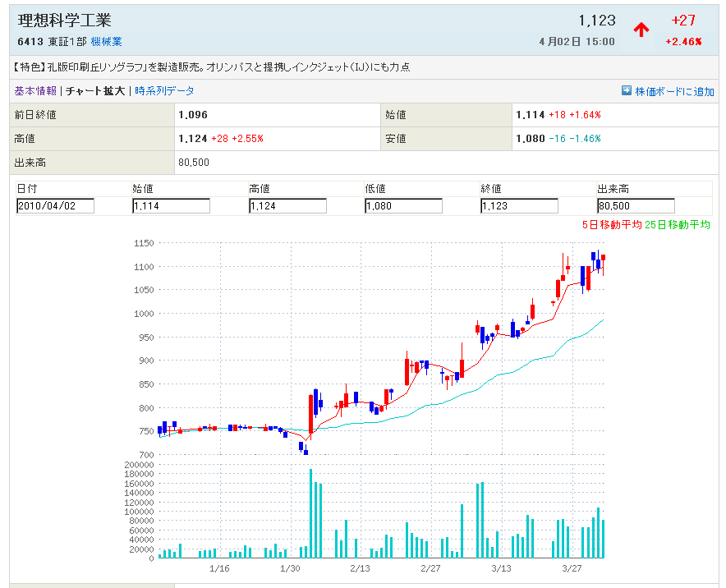Click the 1/16 date label on x-axis
Screen dimensions: 726x588
[x=219, y=568]
